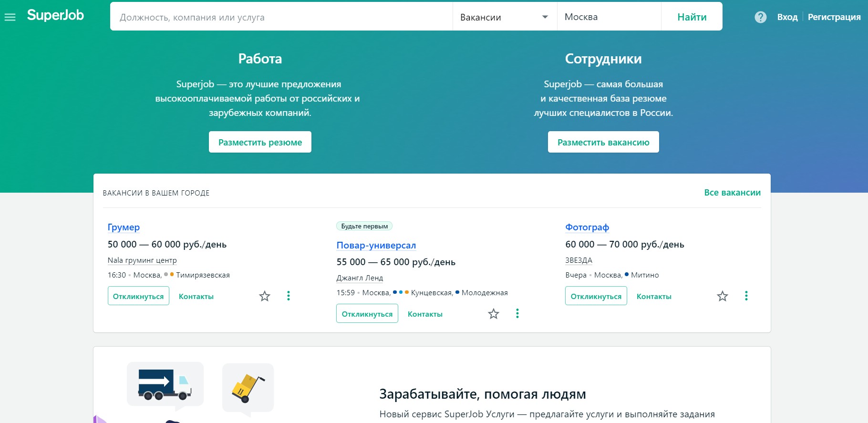The width and height of the screenshot is (868, 423).
Task: Star the Повар-универсал vacancy
Action: [x=494, y=314]
